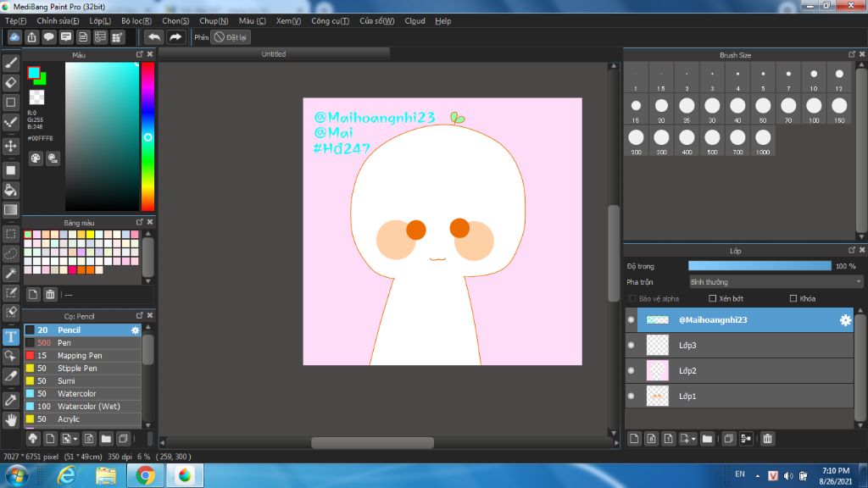
Task: Enable Xén bớt clipping checkbox
Action: [x=712, y=299]
